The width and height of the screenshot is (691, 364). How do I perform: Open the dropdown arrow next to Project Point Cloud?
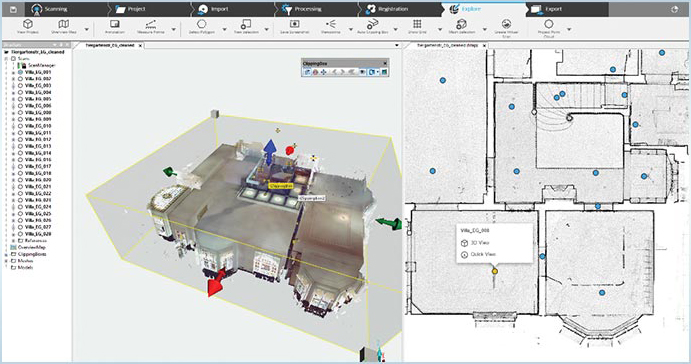tap(569, 30)
